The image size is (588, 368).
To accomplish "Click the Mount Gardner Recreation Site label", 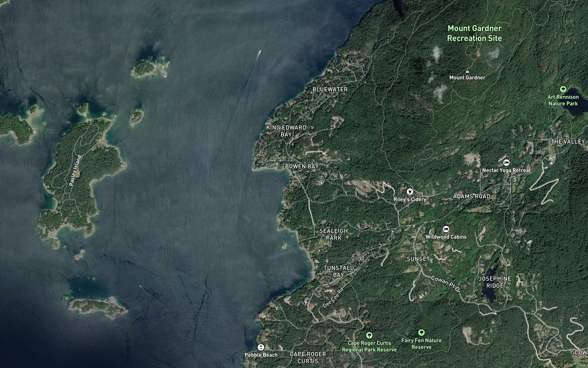I will pyautogui.click(x=475, y=33).
